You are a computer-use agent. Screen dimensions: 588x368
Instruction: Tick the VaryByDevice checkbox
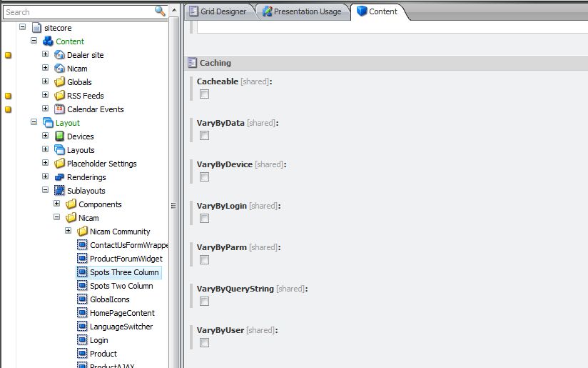click(x=204, y=177)
